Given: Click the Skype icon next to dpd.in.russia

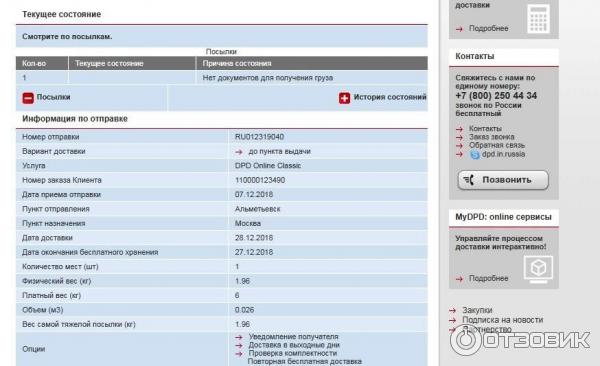Looking at the screenshot, I should pos(474,154).
